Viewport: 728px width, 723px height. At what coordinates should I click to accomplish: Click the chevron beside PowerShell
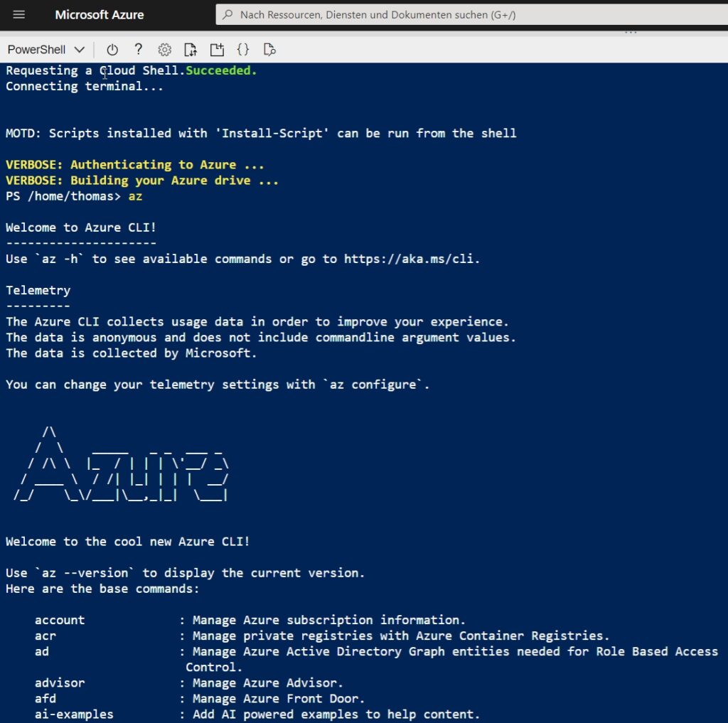tap(80, 50)
